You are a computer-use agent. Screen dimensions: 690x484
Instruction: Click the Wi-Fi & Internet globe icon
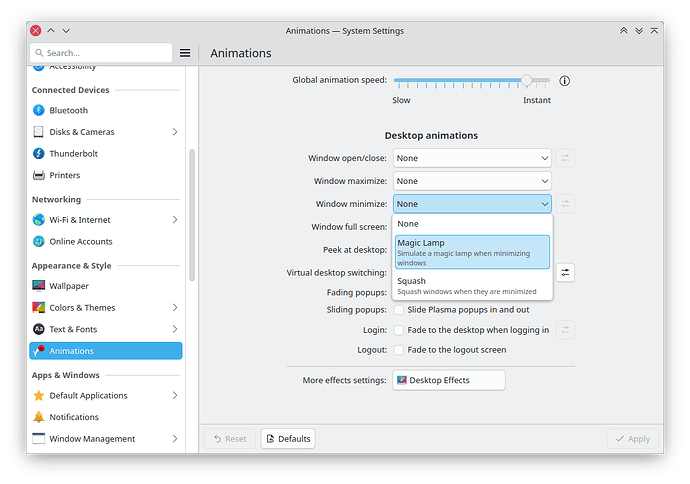[39, 220]
